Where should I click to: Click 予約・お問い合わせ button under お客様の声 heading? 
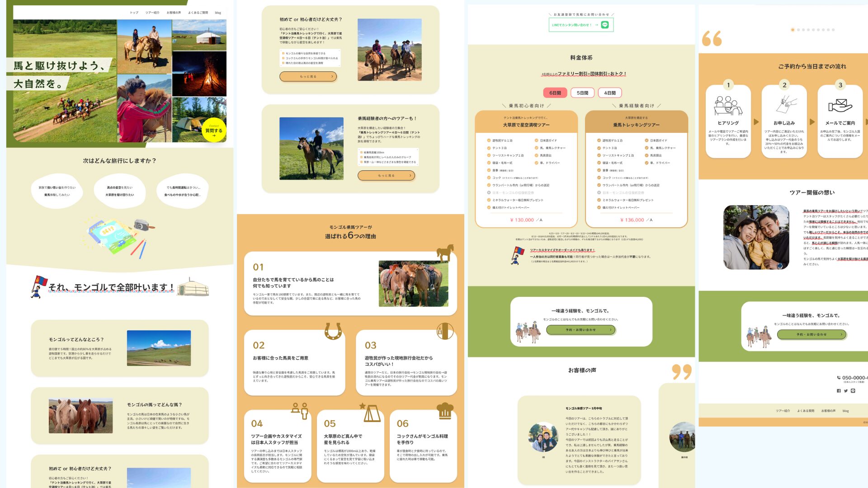pyautogui.click(x=581, y=330)
